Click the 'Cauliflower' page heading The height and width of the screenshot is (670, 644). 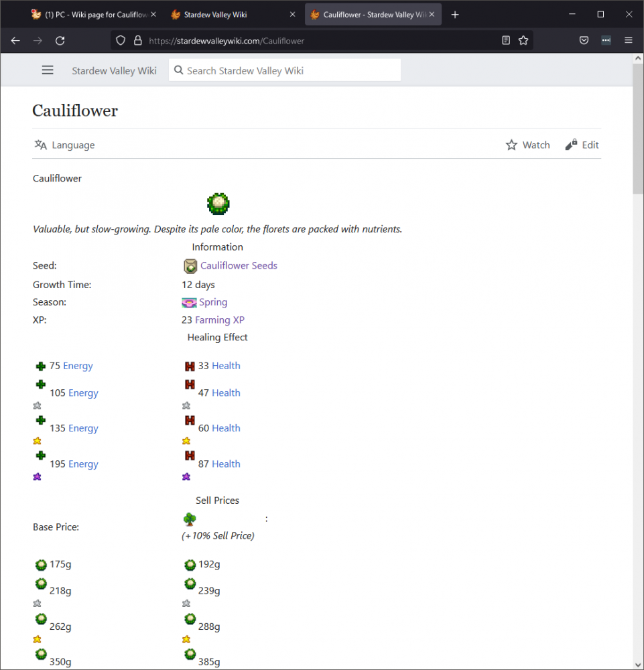(75, 111)
